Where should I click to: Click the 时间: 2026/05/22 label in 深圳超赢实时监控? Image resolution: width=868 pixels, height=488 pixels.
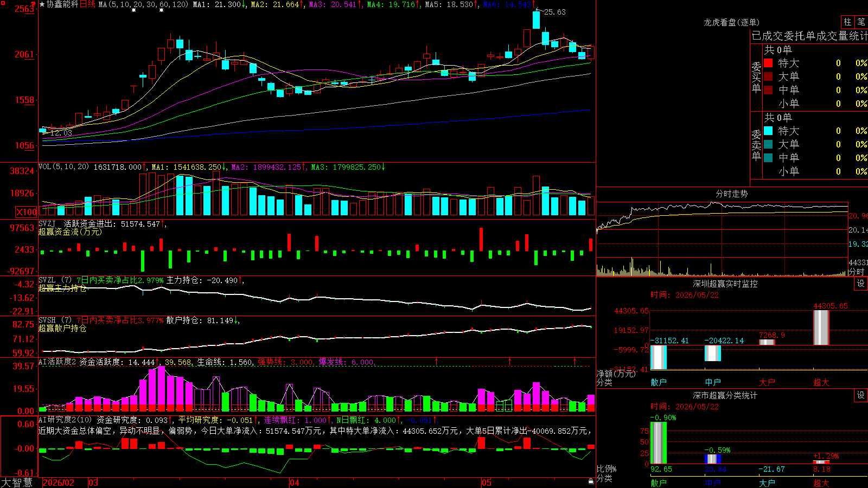click(685, 295)
